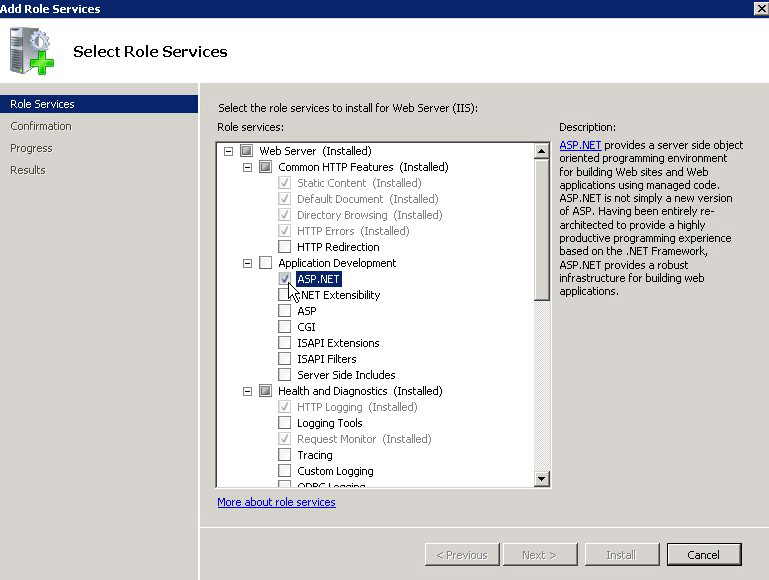The width and height of the screenshot is (769, 580).
Task: Go to the Progress wizard step
Action: click(31, 148)
